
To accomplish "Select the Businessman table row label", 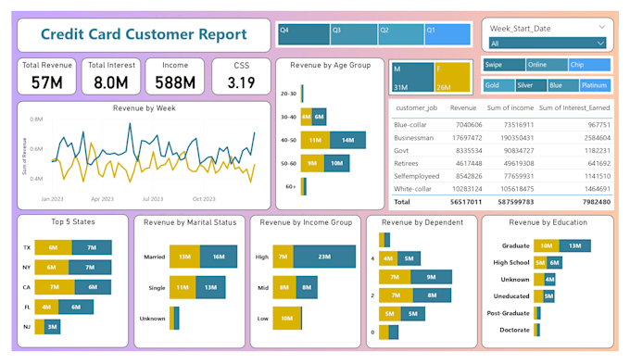I will 413,138.
